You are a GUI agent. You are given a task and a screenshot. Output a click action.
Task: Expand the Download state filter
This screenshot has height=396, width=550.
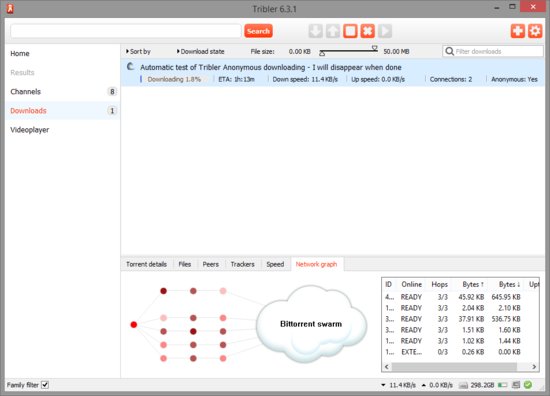click(200, 52)
